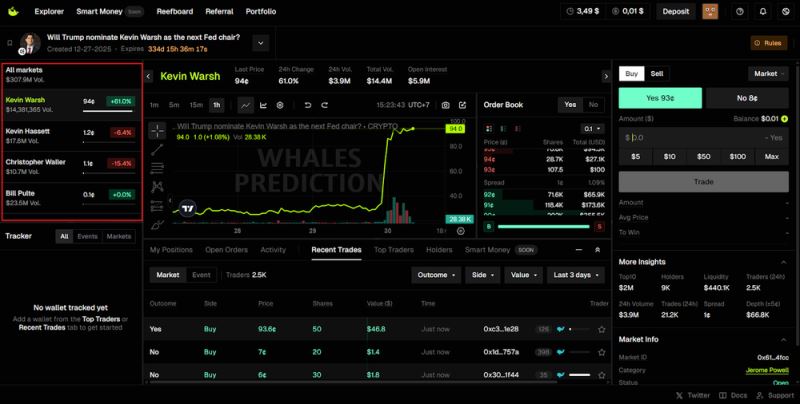Viewport: 800px width, 404px height.
Task: Select the brush drawing tool
Action: [x=157, y=224]
